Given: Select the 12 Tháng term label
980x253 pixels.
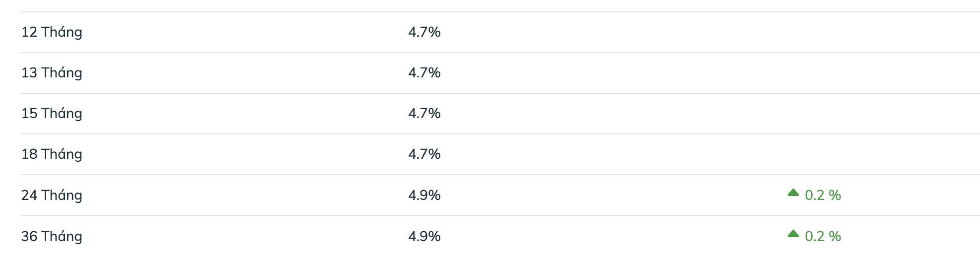Looking at the screenshot, I should pyautogui.click(x=52, y=32).
